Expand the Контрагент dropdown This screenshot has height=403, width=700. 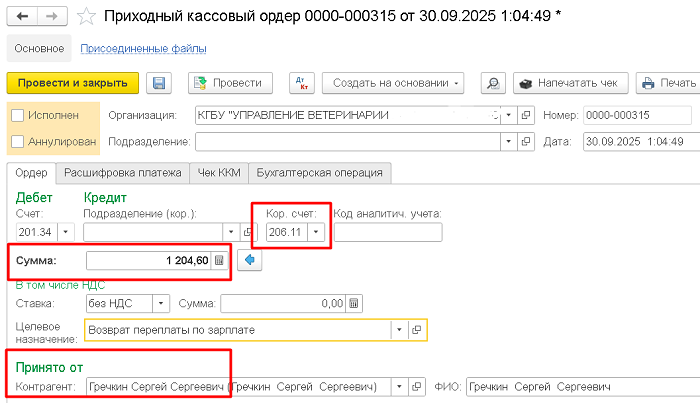click(399, 386)
